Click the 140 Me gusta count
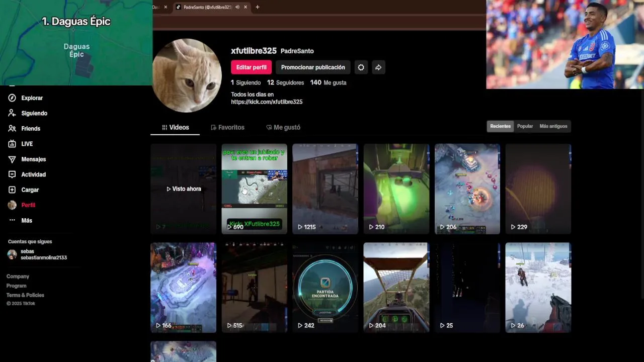 [x=328, y=82]
